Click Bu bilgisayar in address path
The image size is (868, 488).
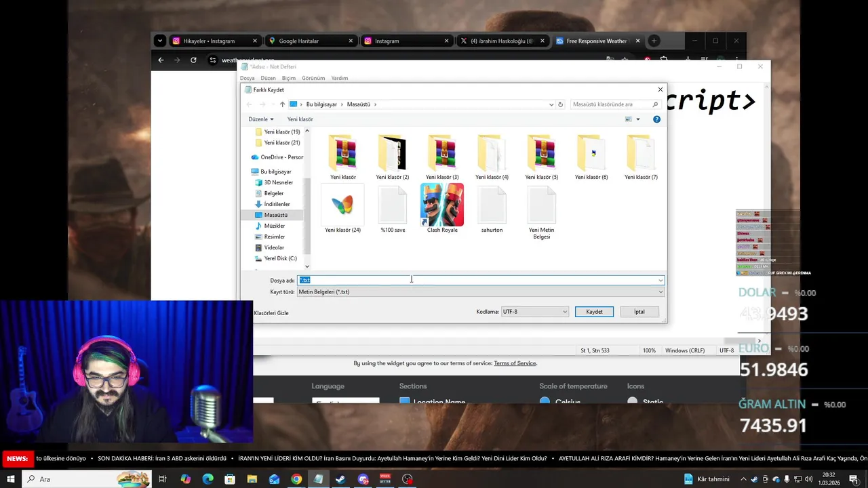(321, 104)
